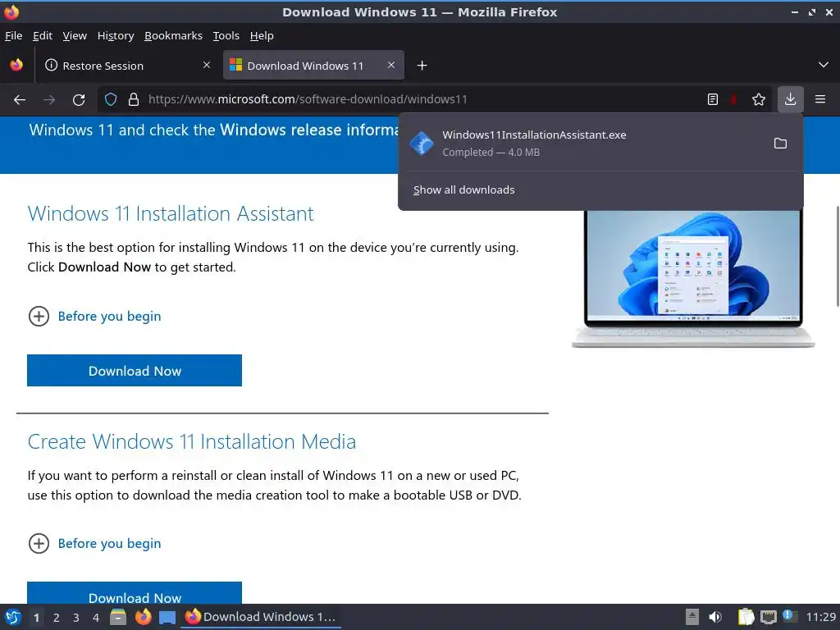Click the forward navigation arrow
The height and width of the screenshot is (630, 840).
(x=49, y=99)
